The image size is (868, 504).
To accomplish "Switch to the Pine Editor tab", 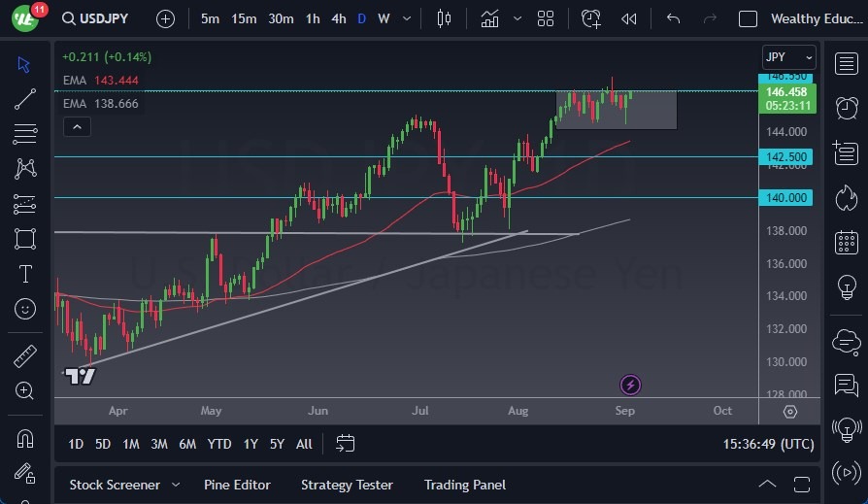I will pos(237,485).
